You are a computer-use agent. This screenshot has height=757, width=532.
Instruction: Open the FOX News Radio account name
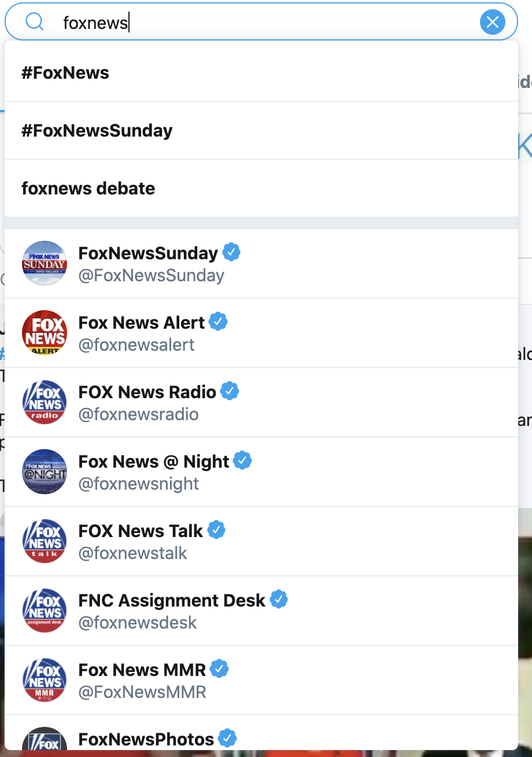(x=147, y=392)
